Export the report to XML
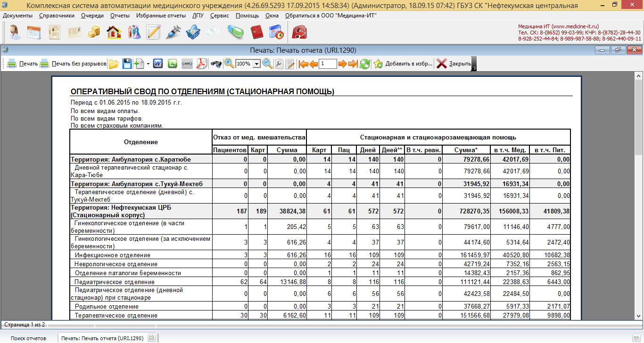644x343 pixels. tap(187, 64)
